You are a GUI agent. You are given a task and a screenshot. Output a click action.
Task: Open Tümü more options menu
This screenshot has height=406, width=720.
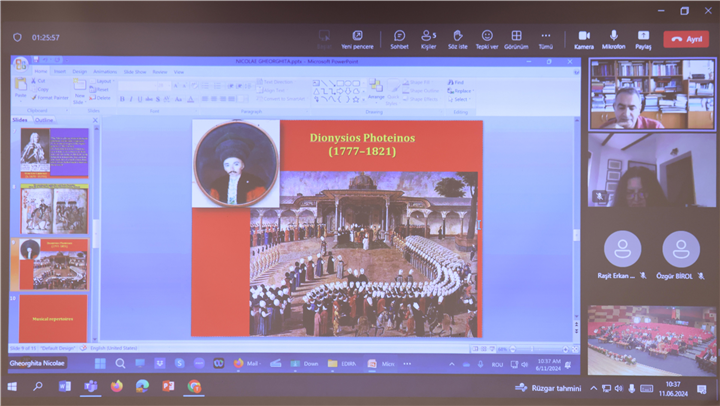click(546, 39)
